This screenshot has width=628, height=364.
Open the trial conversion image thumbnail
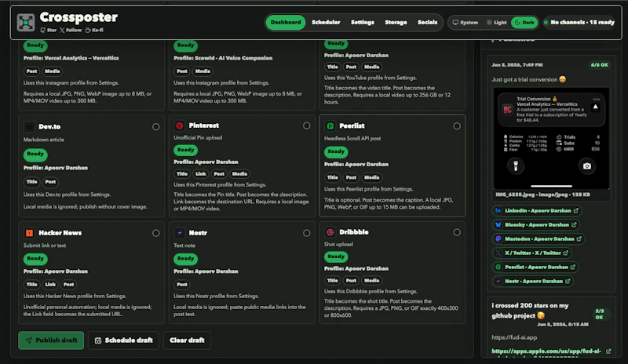552,138
